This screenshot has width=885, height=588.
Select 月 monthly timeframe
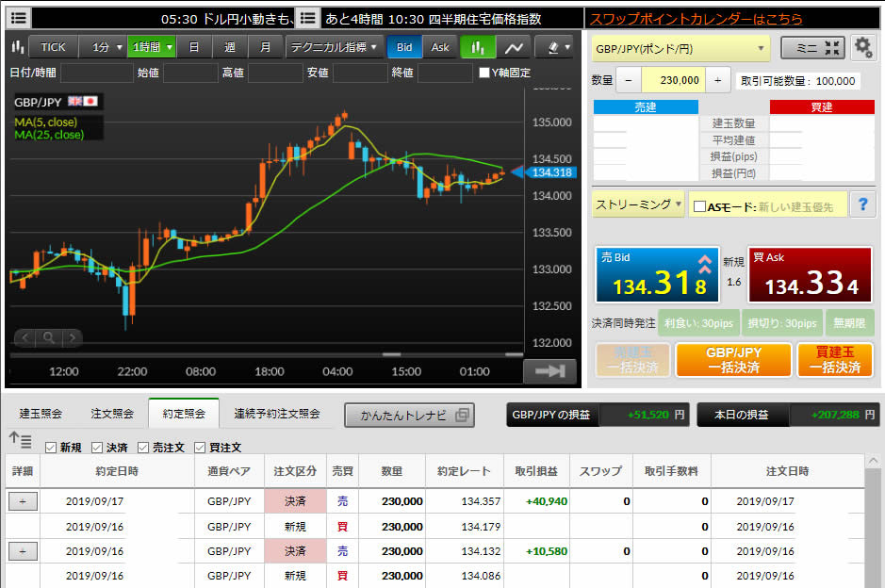point(265,47)
